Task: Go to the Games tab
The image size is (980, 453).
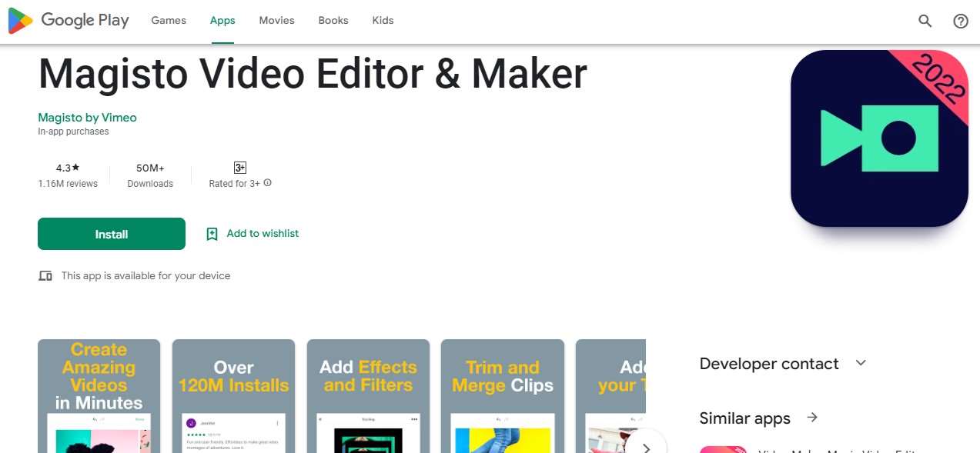Action: point(169,21)
